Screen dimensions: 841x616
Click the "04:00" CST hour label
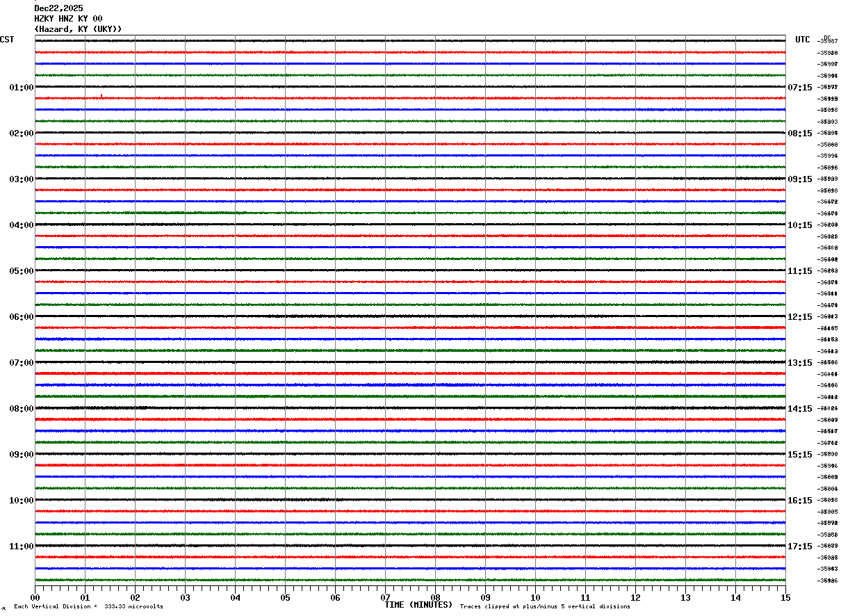click(x=22, y=225)
